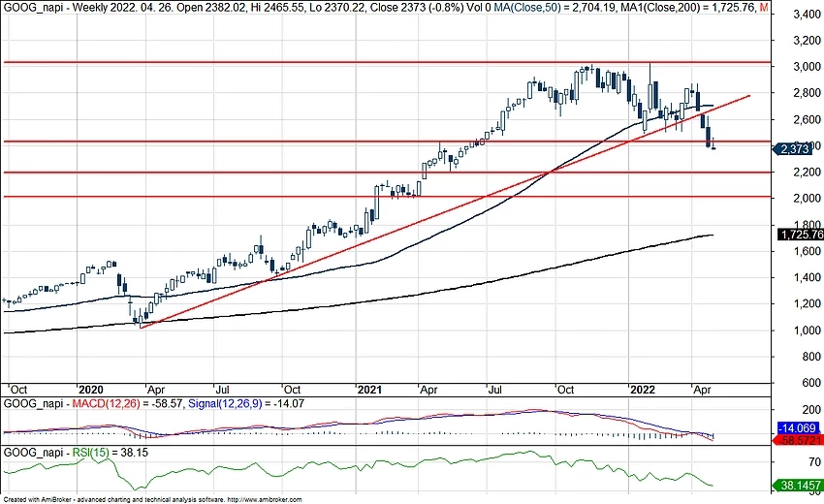Click the Jul label before 2021
This screenshot has height=504, width=824.
pyautogui.click(x=223, y=390)
